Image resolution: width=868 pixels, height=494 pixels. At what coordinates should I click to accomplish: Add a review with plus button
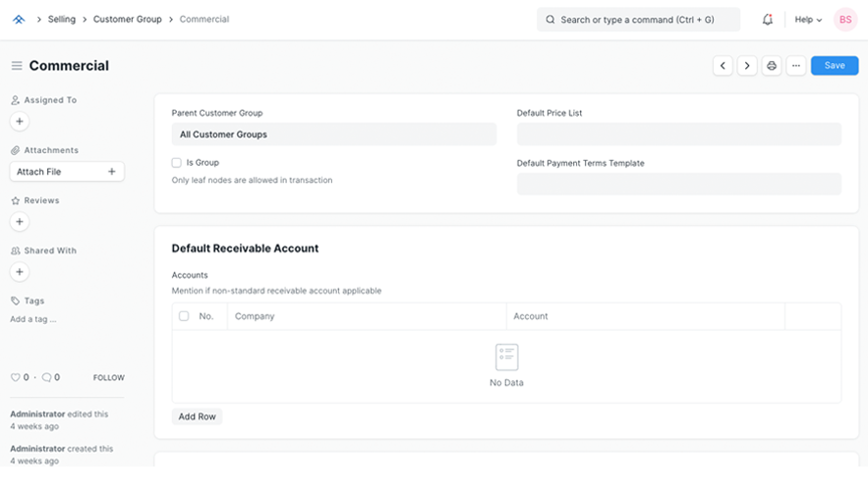click(20, 222)
